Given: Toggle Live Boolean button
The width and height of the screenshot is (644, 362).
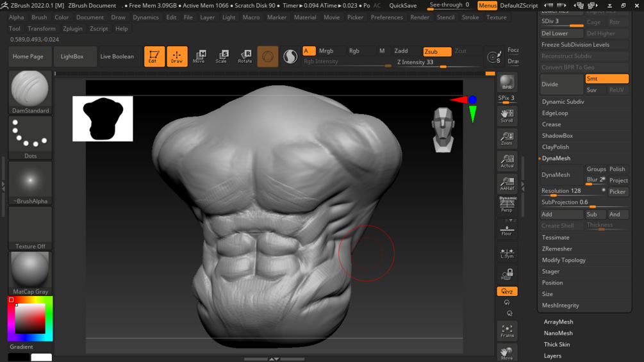Looking at the screenshot, I should click(117, 56).
